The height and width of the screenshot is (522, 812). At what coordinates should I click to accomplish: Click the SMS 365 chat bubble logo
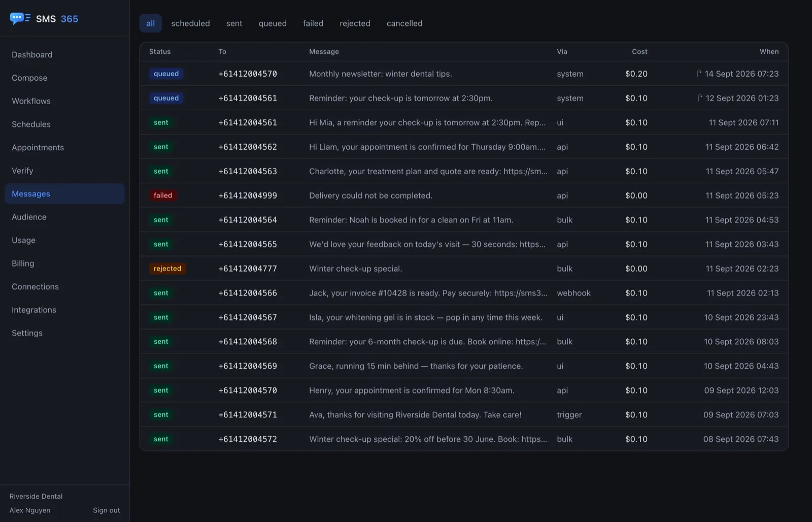coord(20,19)
